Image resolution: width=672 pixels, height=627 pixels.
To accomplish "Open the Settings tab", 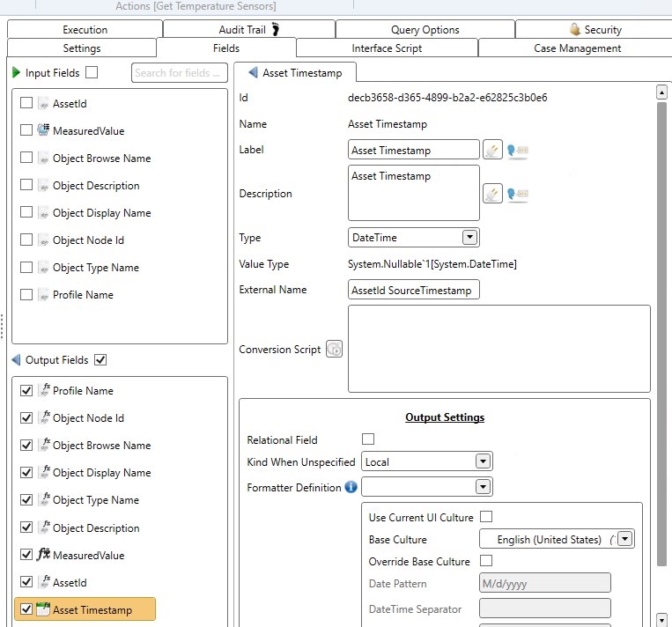I will point(81,48).
